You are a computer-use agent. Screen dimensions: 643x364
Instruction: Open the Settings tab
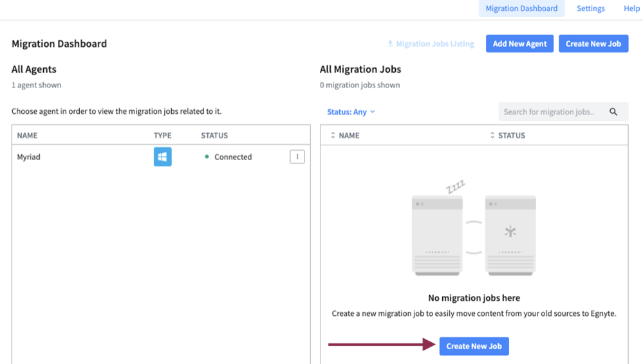pos(590,8)
